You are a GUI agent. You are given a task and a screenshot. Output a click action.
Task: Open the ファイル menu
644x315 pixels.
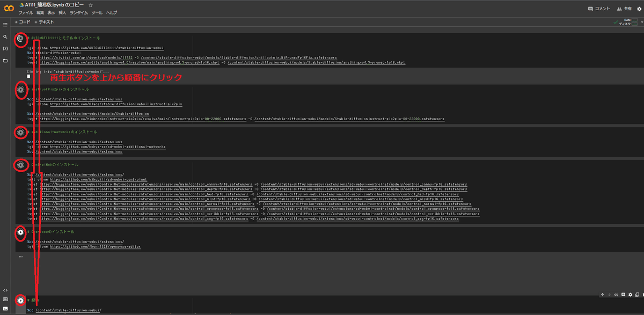coord(26,12)
